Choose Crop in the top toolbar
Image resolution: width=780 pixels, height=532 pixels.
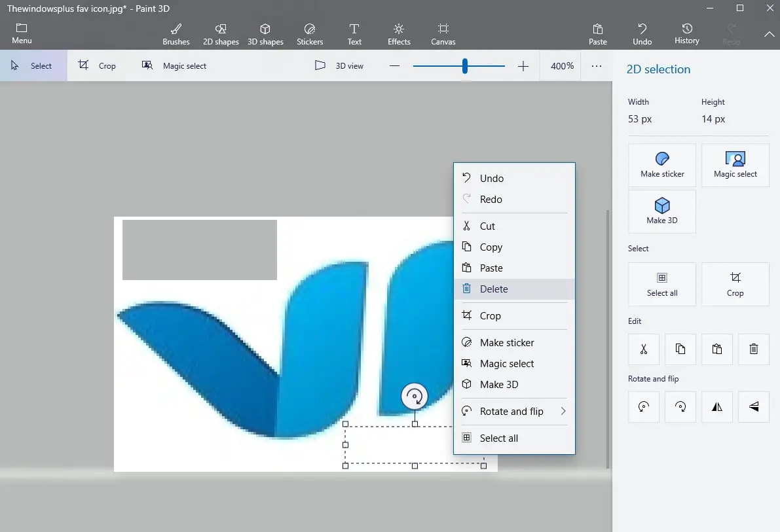[97, 65]
